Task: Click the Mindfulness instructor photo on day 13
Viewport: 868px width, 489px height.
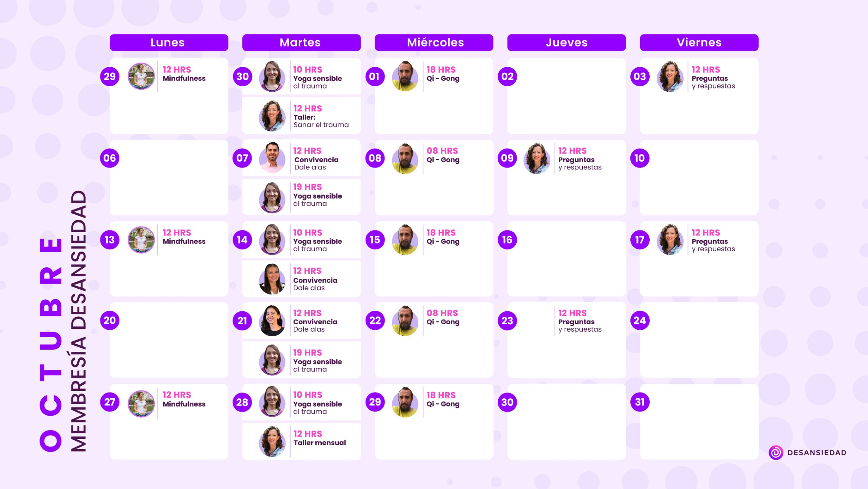Action: click(x=141, y=240)
